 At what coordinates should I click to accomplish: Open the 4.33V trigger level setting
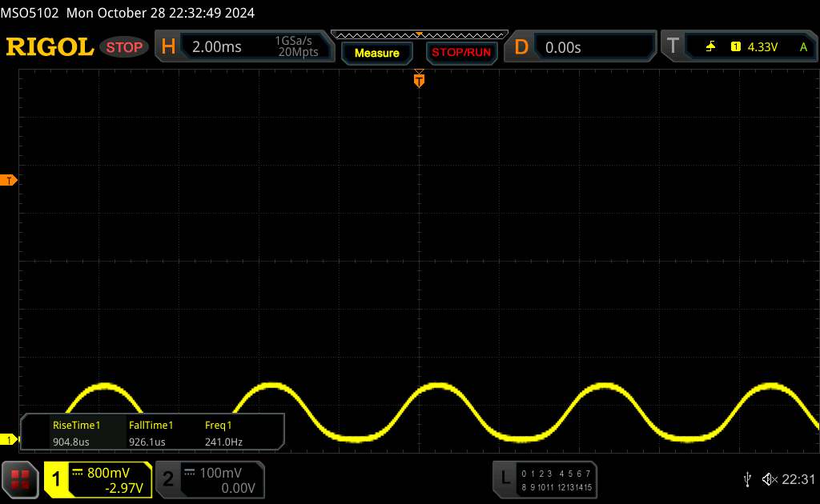pos(762,47)
